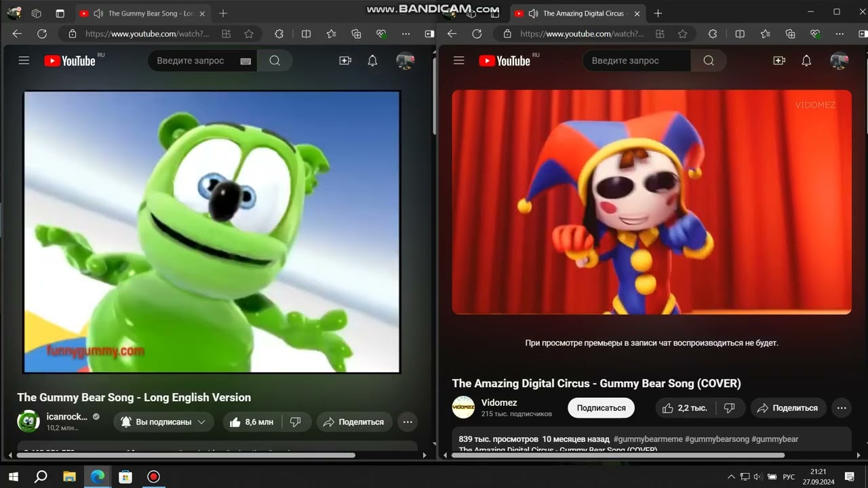This screenshot has height=488, width=868.
Task: Open Vidomez channel name link
Action: pyautogui.click(x=499, y=403)
